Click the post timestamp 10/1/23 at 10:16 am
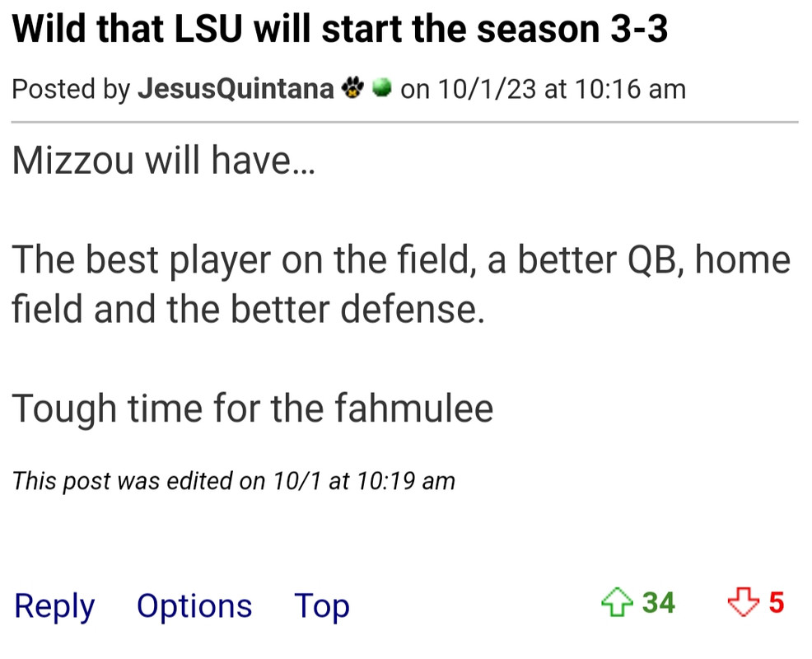 tap(562, 89)
